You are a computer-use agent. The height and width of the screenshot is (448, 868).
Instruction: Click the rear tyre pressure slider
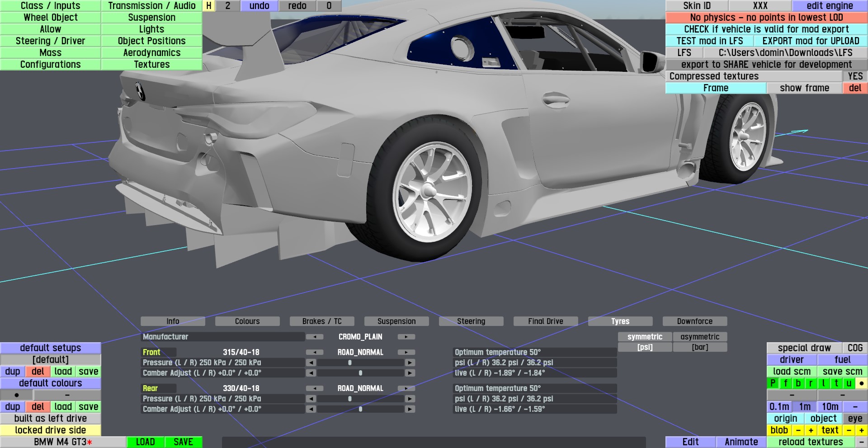point(360,399)
